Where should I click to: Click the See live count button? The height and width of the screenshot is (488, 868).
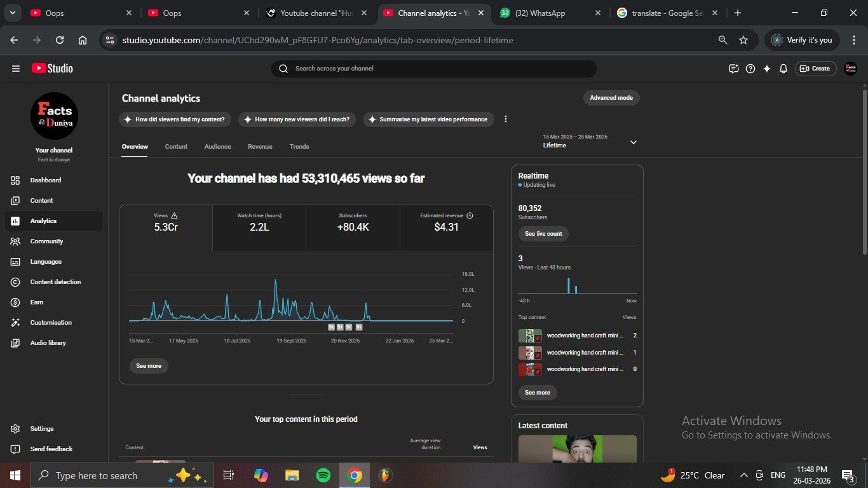click(x=543, y=234)
